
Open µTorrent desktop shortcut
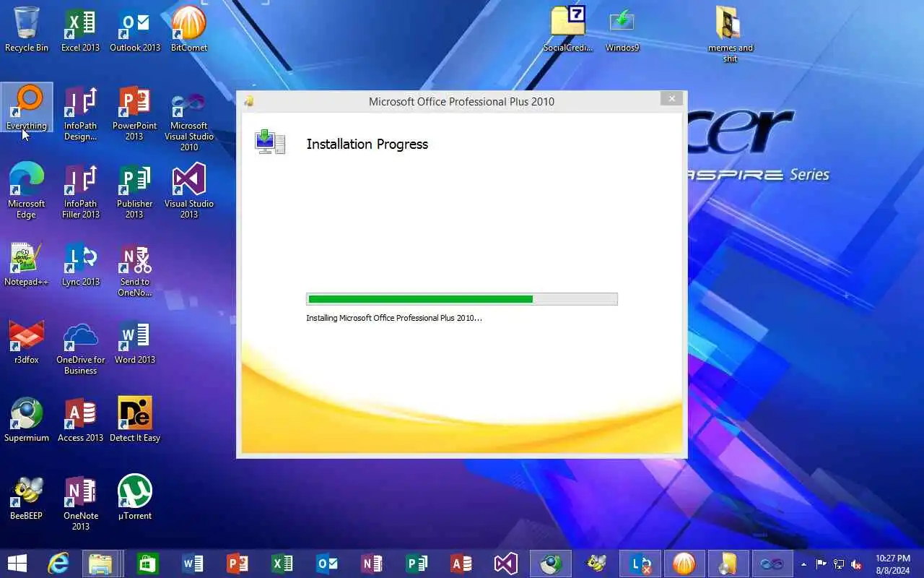tap(135, 498)
